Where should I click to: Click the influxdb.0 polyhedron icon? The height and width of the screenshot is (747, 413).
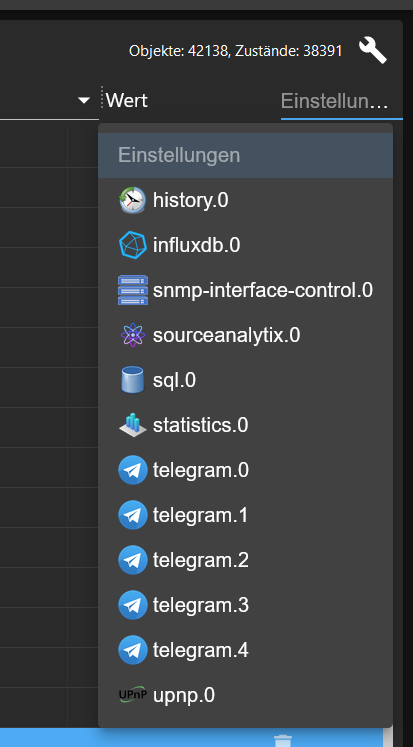point(132,245)
